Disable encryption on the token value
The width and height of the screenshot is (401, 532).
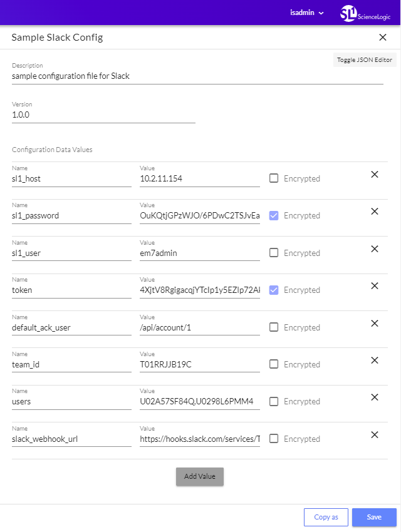pyautogui.click(x=273, y=290)
